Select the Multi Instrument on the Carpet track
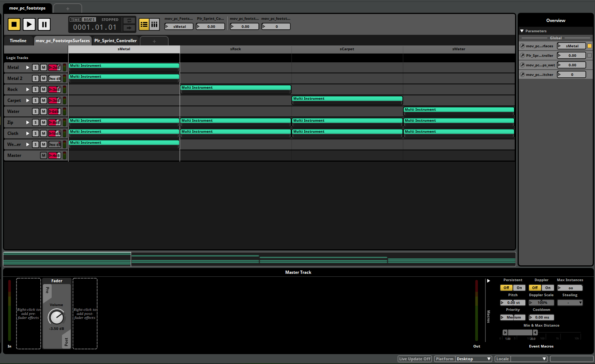Screen dimensions: 595x364 pos(347,100)
